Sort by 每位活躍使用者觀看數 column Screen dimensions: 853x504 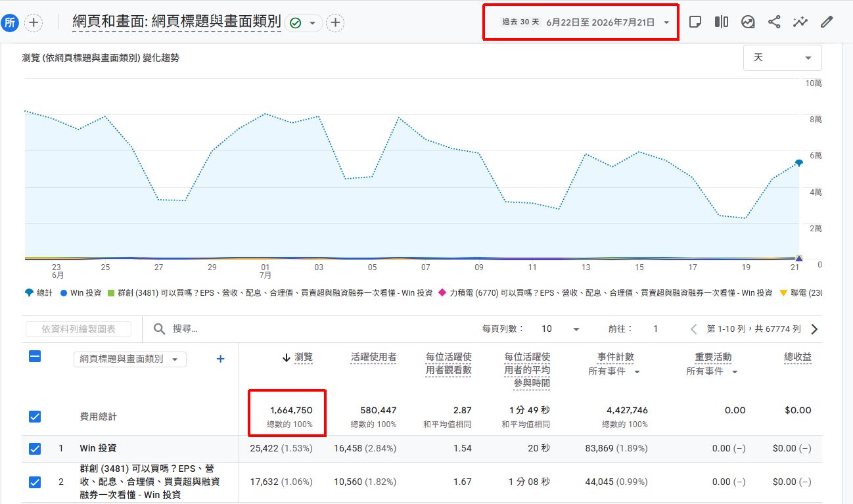(448, 363)
